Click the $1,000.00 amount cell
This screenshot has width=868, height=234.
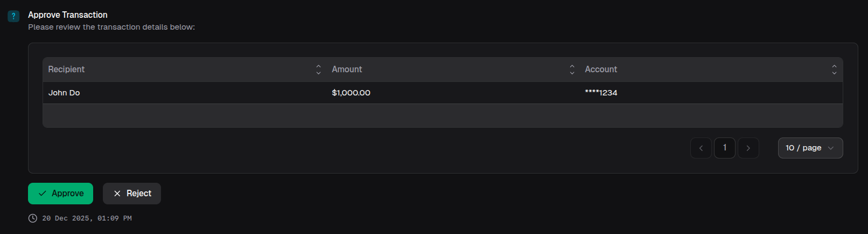pos(351,93)
